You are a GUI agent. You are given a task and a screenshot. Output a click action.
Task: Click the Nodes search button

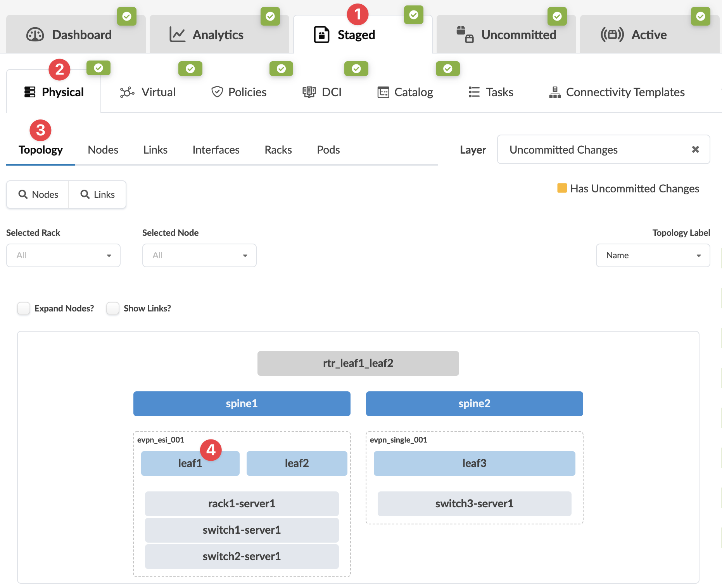point(38,194)
